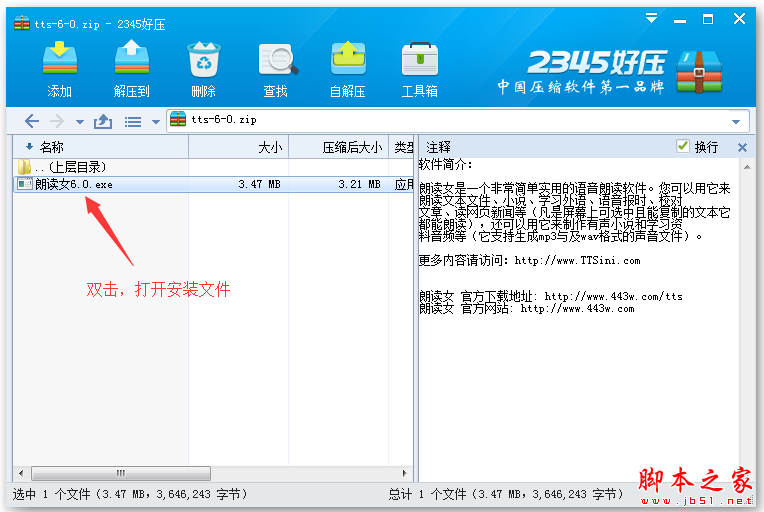Click the title bar app icon
This screenshot has width=764, height=512.
point(22,22)
